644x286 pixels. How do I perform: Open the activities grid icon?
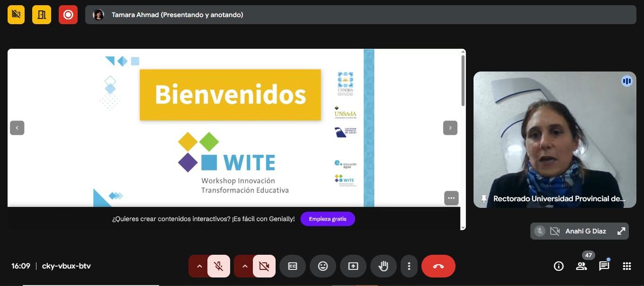pos(627,266)
